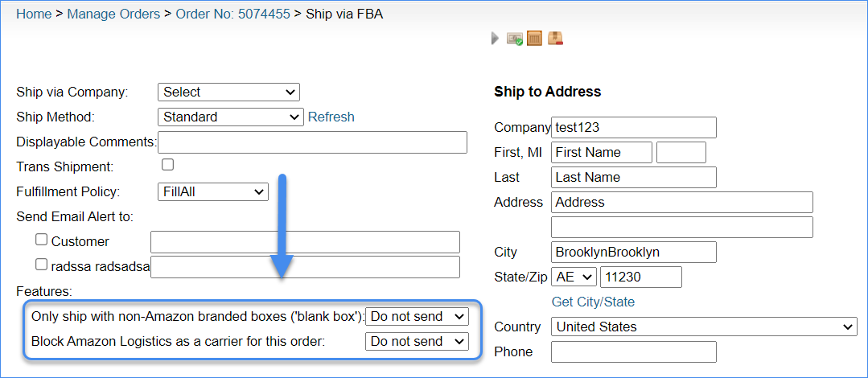Click the money icon with green checkmark
868x378 pixels.
(515, 39)
